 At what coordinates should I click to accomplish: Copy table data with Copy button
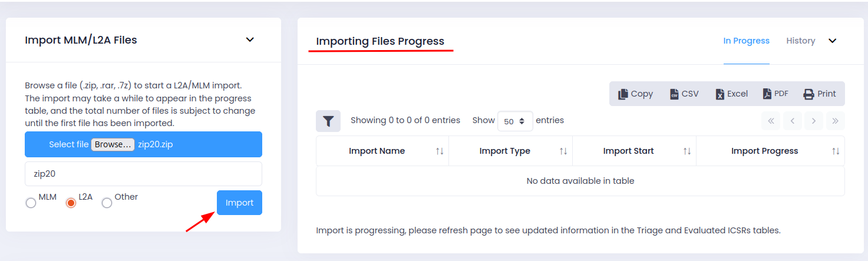(x=635, y=94)
